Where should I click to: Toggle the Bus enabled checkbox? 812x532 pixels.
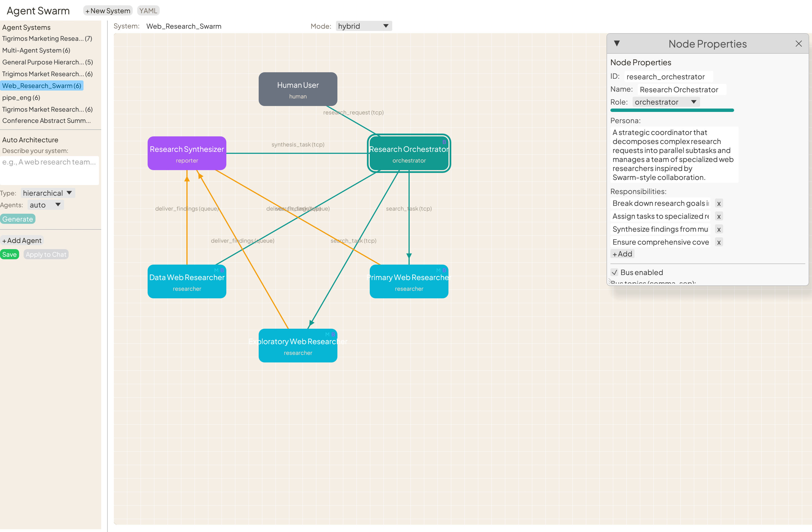(x=614, y=272)
